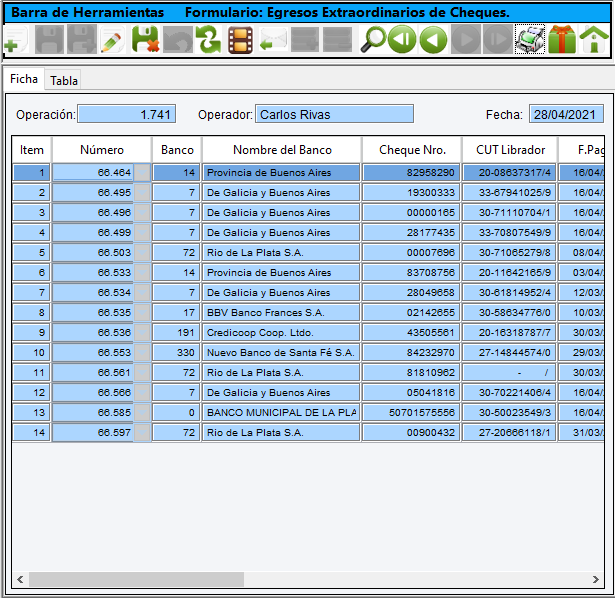615x598 pixels.
Task: Click the scrollbar left arrow
Action: click(x=20, y=579)
